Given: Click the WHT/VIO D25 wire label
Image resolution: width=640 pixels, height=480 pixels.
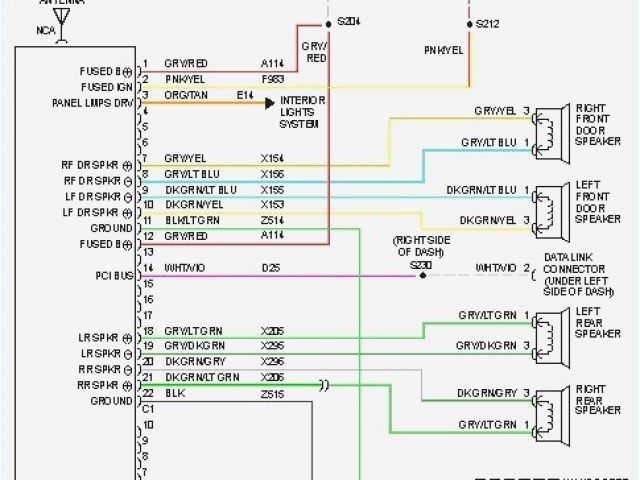Looking at the screenshot, I should coord(185,268).
